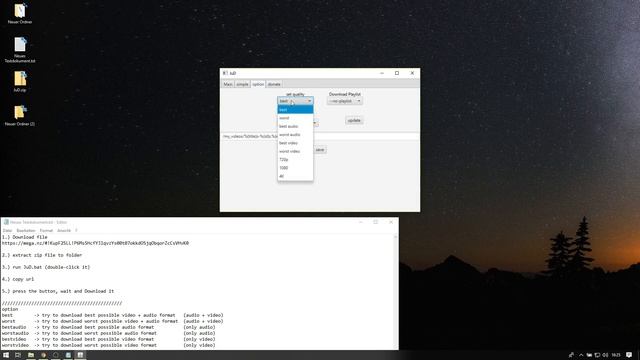The width and height of the screenshot is (640, 360).
Task: Switch to the Main tab in JuD
Action: [228, 84]
